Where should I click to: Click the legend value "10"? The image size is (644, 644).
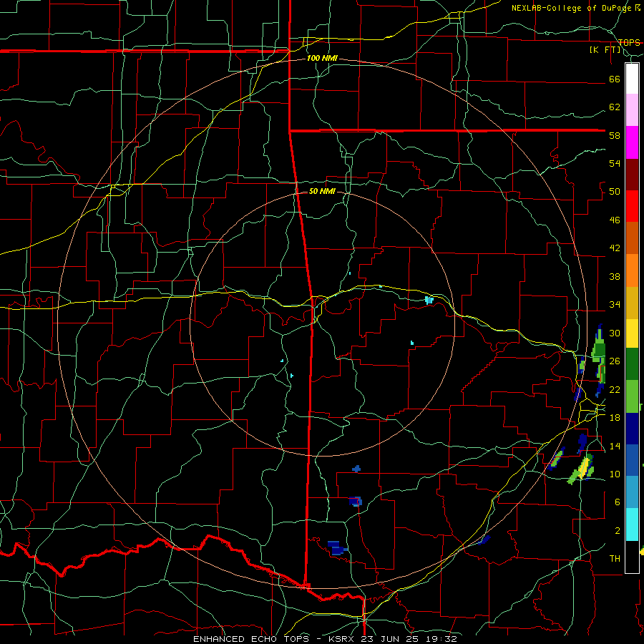pos(615,474)
